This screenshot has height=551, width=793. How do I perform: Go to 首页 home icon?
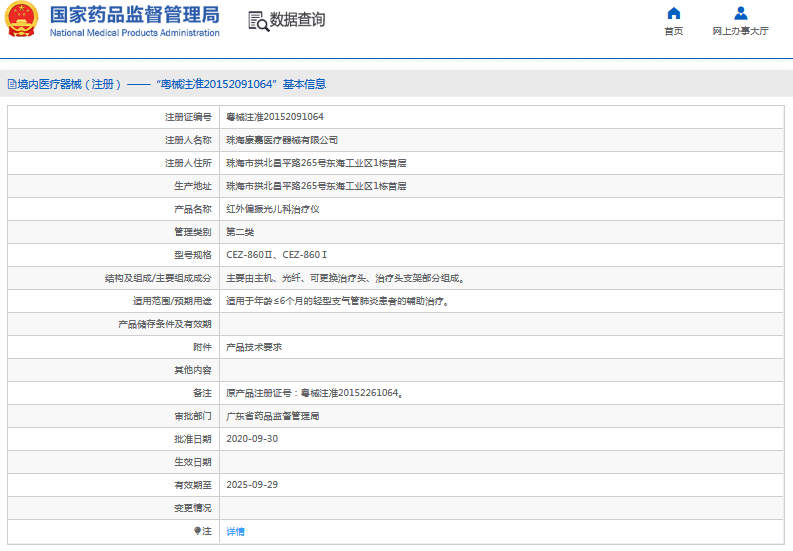[674, 13]
